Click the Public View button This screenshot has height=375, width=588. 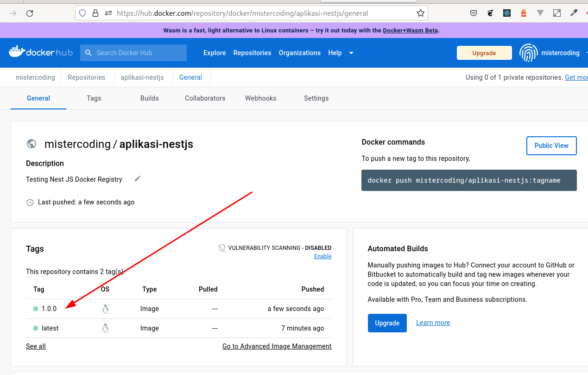[x=551, y=146]
